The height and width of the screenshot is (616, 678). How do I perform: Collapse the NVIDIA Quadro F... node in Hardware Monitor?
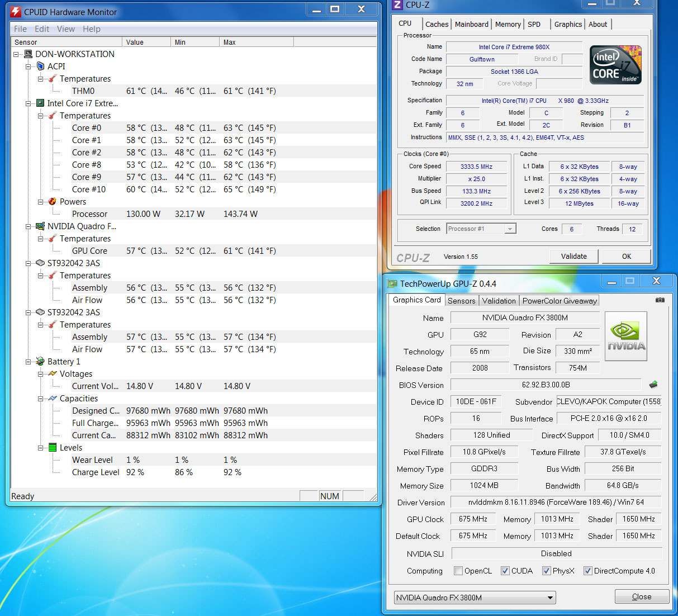pyautogui.click(x=29, y=226)
